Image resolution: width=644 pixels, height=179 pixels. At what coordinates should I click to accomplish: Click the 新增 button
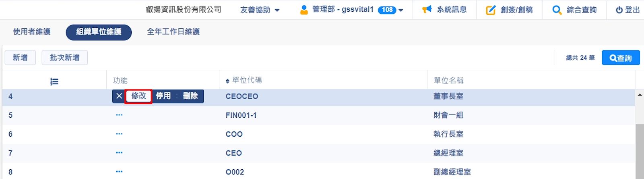(20, 58)
